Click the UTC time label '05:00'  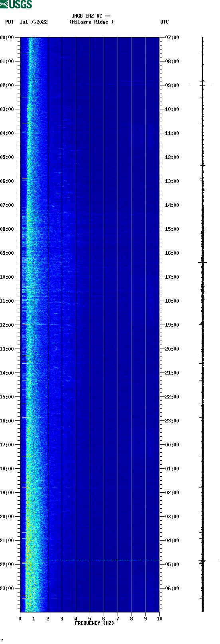pyautogui.click(x=172, y=565)
